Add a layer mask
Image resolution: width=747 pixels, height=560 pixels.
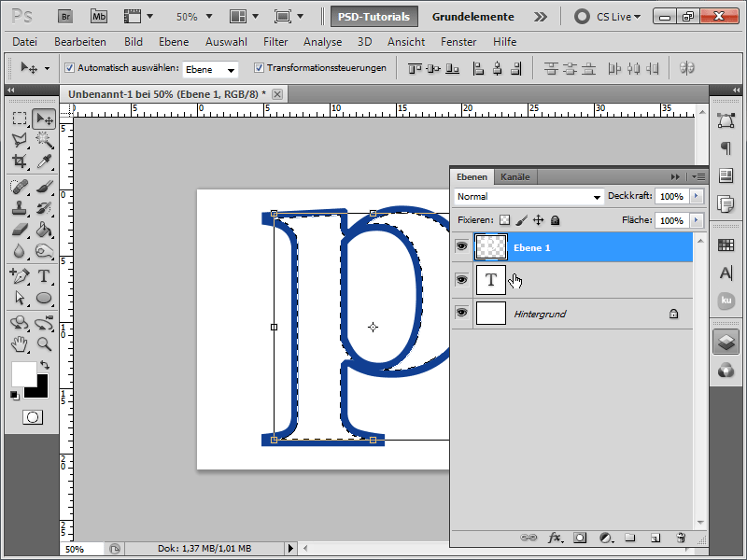point(580,538)
